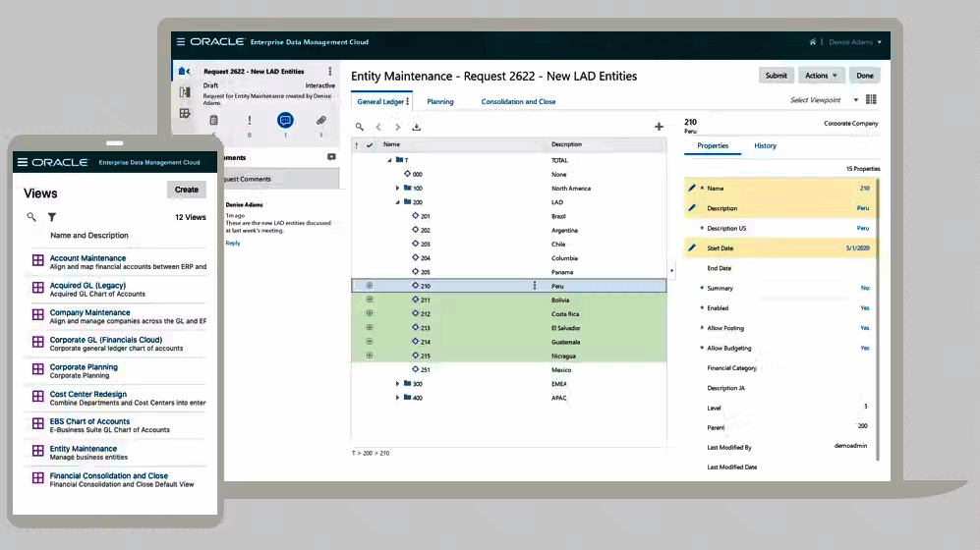Image resolution: width=980 pixels, height=550 pixels.
Task: Click the search magnifier in the Views panel
Action: pyautogui.click(x=31, y=217)
